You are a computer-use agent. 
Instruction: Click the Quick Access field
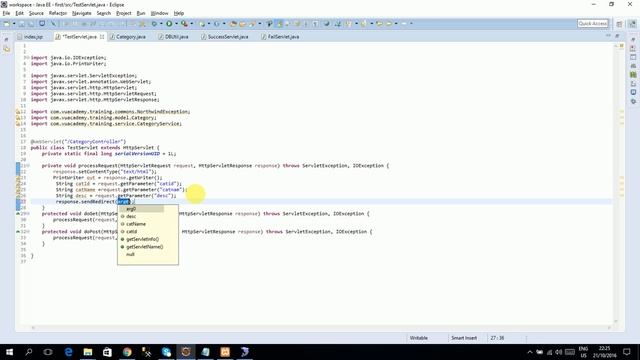pyautogui.click(x=593, y=24)
